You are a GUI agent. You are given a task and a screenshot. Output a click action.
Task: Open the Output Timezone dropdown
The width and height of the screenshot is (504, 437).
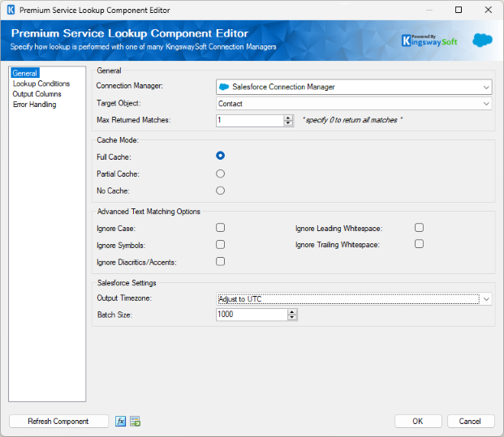486,299
